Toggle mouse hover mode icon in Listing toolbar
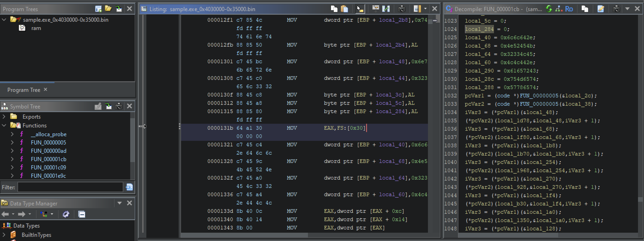The width and height of the screenshot is (644, 241). coord(360,9)
